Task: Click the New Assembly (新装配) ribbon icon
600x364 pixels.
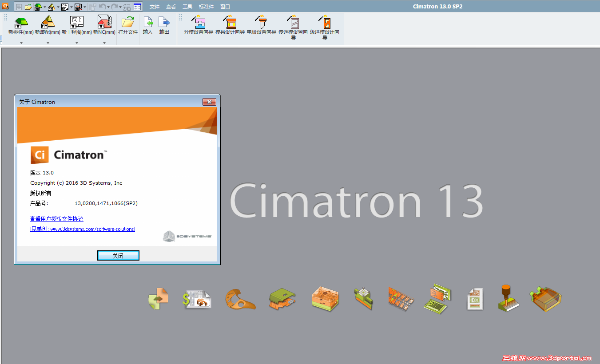Action: point(48,22)
